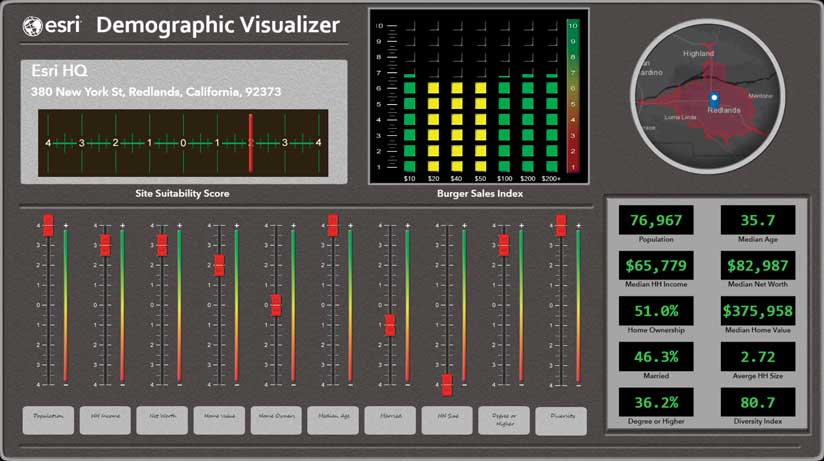Click the circular Redlands map thumbnail
824x461 pixels.
[x=708, y=97]
